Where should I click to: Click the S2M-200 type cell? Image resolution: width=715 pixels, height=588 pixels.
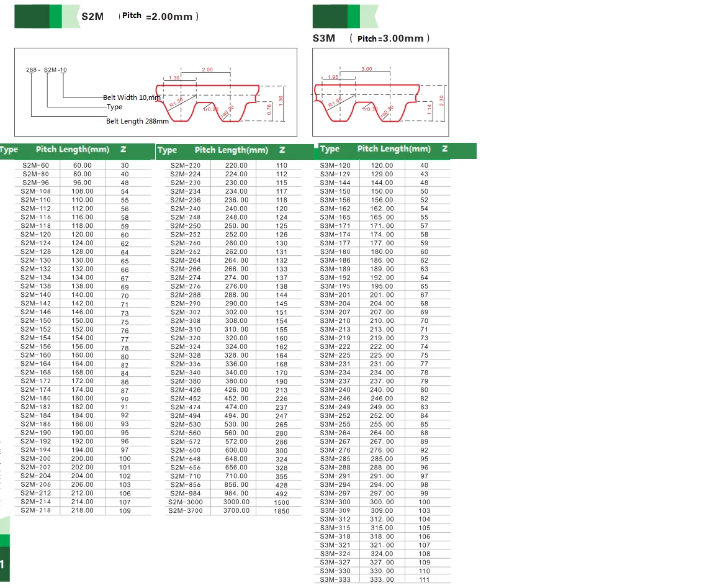click(36, 458)
